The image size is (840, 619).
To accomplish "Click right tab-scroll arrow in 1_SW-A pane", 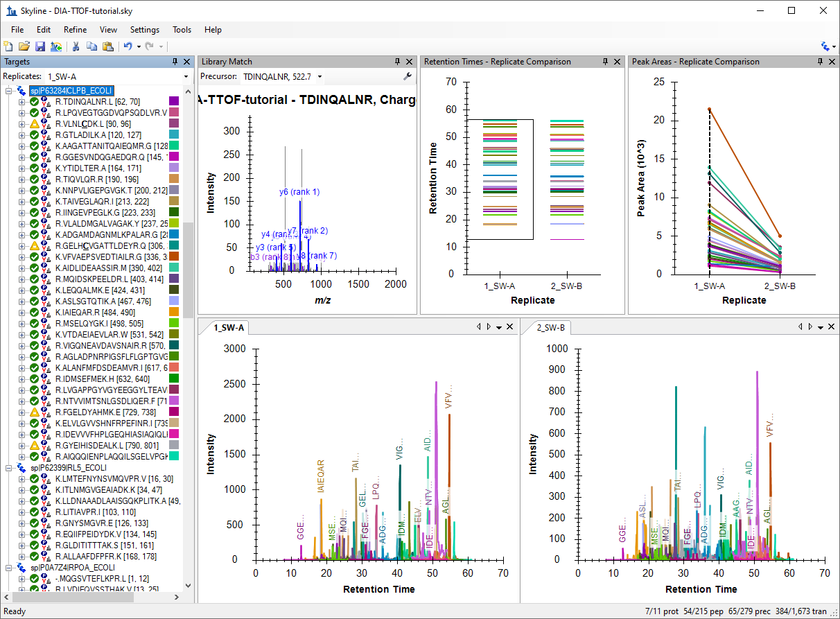I will (489, 327).
